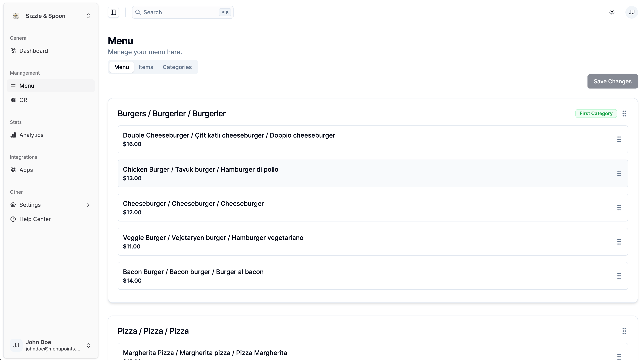Toggle the sidebar panel icon

[113, 12]
